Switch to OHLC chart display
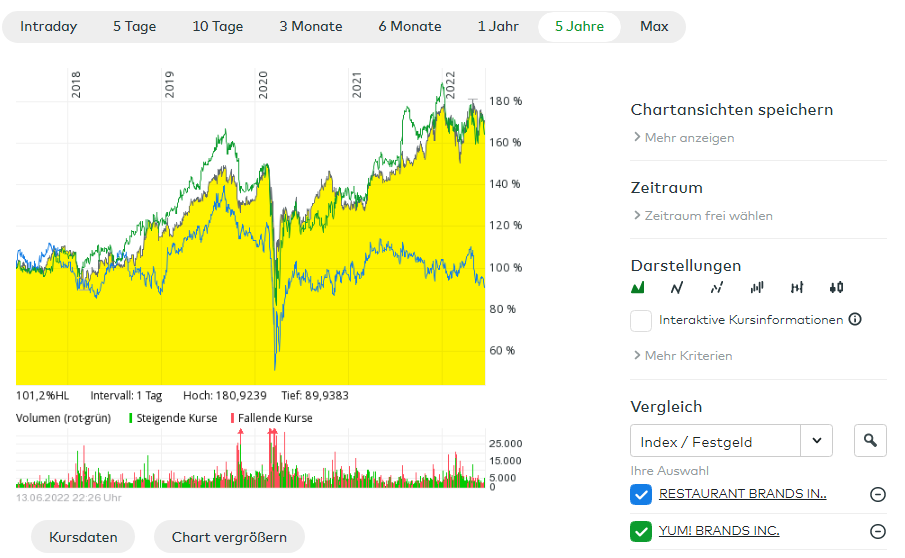The width and height of the screenshot is (905, 558). 797,288
